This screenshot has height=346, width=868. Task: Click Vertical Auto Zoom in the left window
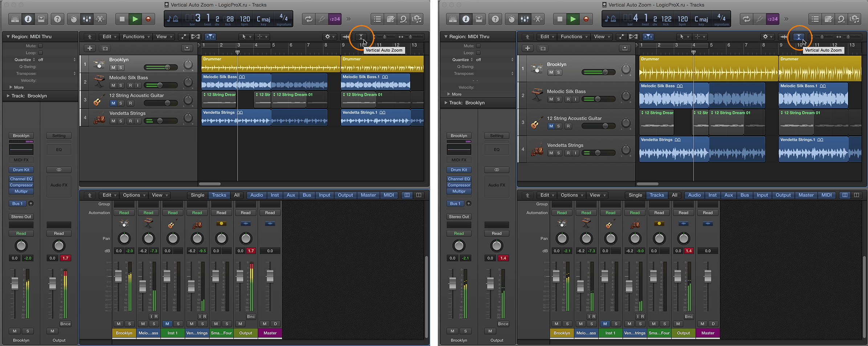361,37
